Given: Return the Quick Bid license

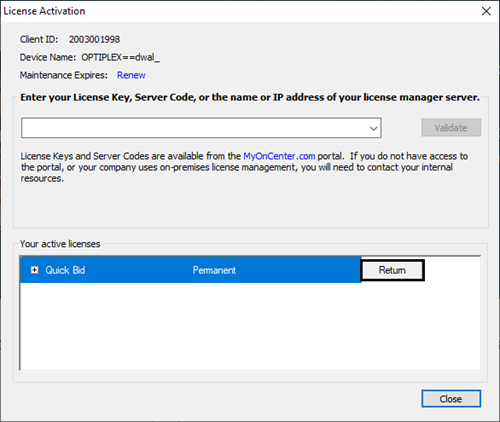Looking at the screenshot, I should coord(392,270).
